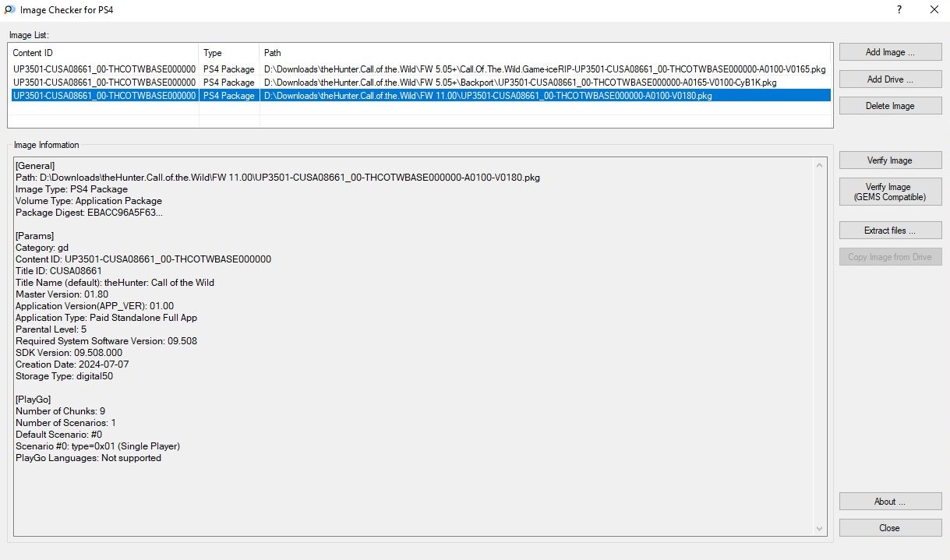Click the [General] section header text
This screenshot has width=950, height=560.
[x=35, y=166]
